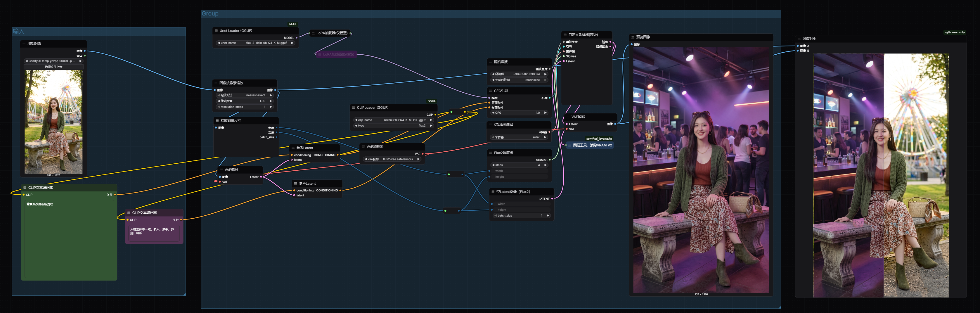Click the VAE解码 node menu icon
This screenshot has width=980, height=313.
click(568, 117)
